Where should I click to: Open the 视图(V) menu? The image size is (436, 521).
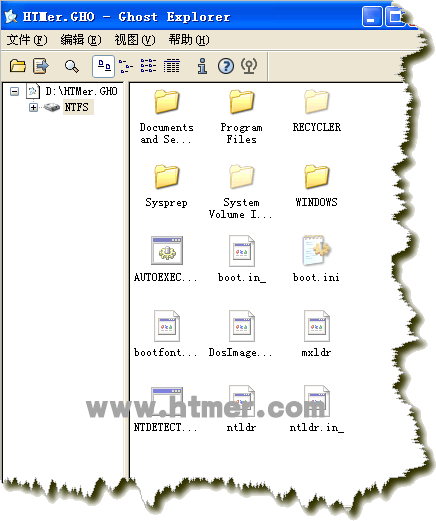click(135, 40)
